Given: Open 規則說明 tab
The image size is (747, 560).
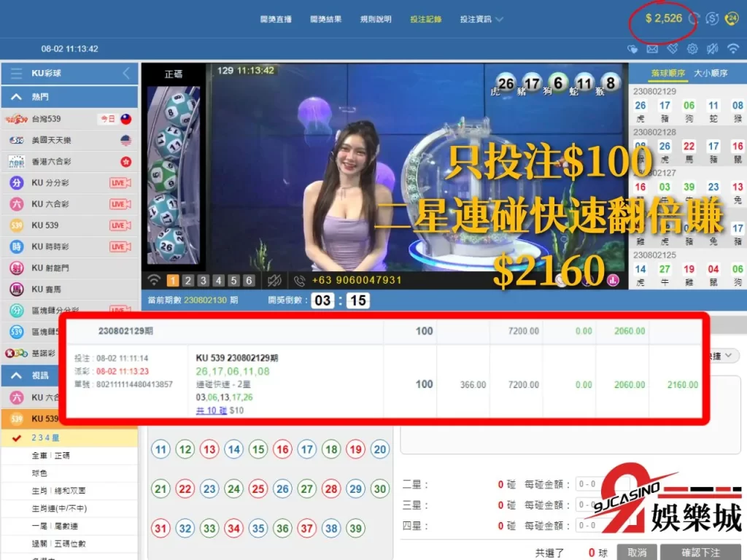Looking at the screenshot, I should pos(376,19).
